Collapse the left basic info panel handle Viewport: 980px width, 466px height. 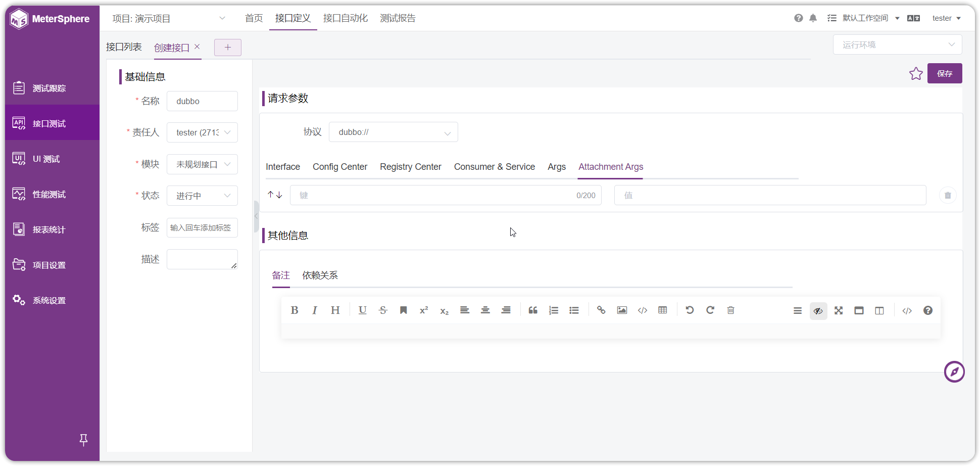256,216
